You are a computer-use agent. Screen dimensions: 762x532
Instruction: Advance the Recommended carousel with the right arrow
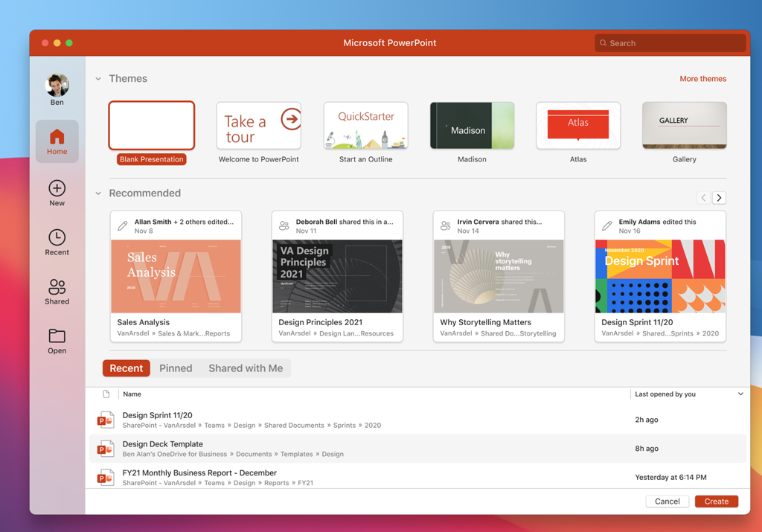tap(719, 197)
